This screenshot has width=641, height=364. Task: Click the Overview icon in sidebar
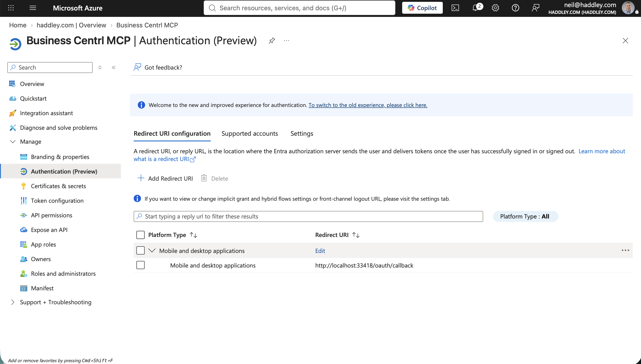coord(13,84)
